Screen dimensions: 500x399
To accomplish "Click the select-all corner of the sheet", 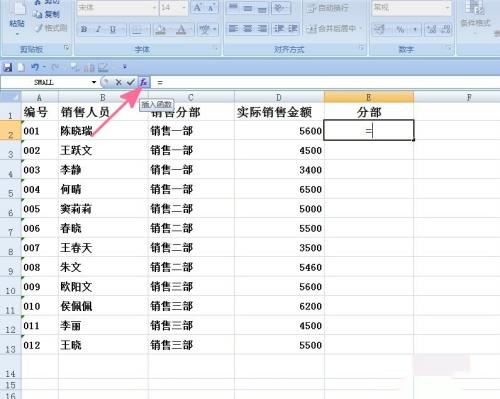I will tap(10, 97).
